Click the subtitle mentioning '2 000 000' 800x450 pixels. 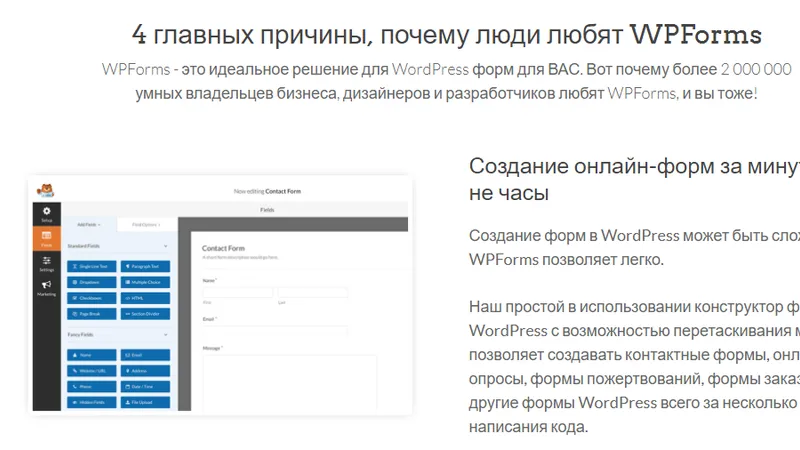tap(446, 82)
